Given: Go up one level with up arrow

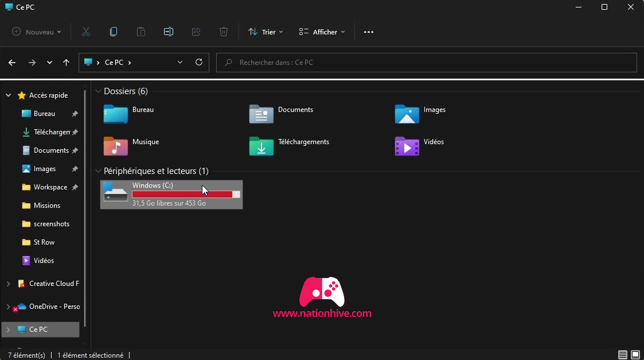Looking at the screenshot, I should [x=66, y=63].
